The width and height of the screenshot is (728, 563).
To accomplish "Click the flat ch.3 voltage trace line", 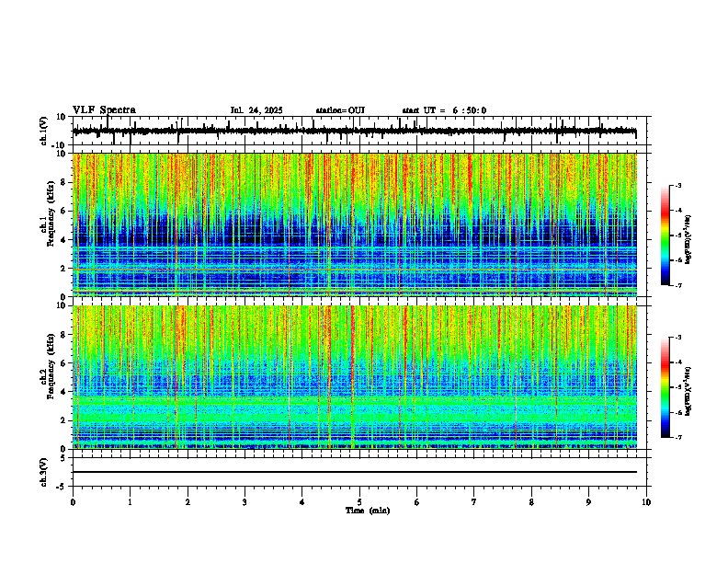I will (354, 472).
